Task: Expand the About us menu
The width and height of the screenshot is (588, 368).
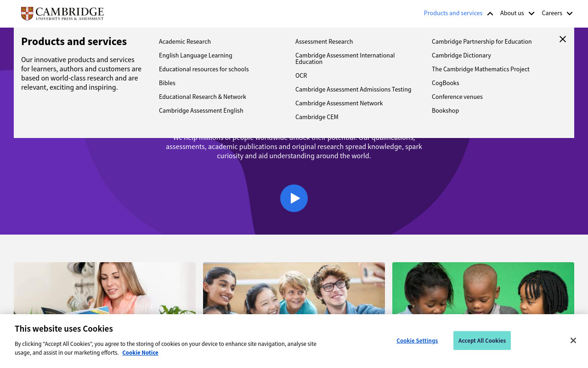Action: 517,13
